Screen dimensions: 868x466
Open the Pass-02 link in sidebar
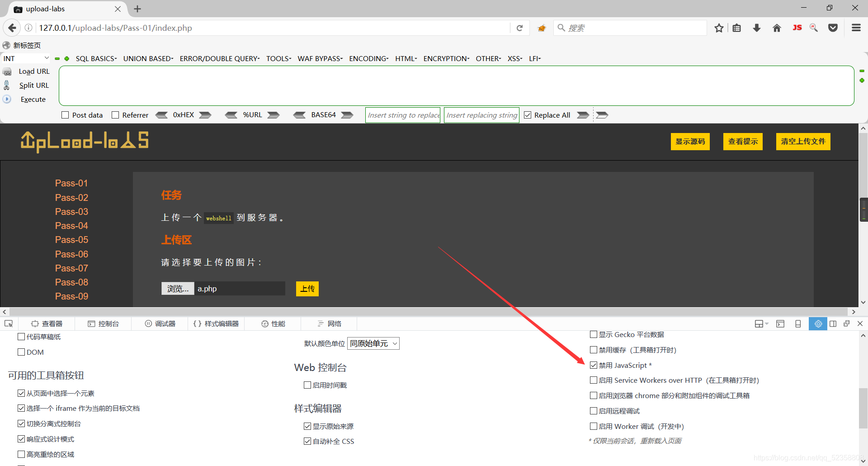pyautogui.click(x=71, y=198)
